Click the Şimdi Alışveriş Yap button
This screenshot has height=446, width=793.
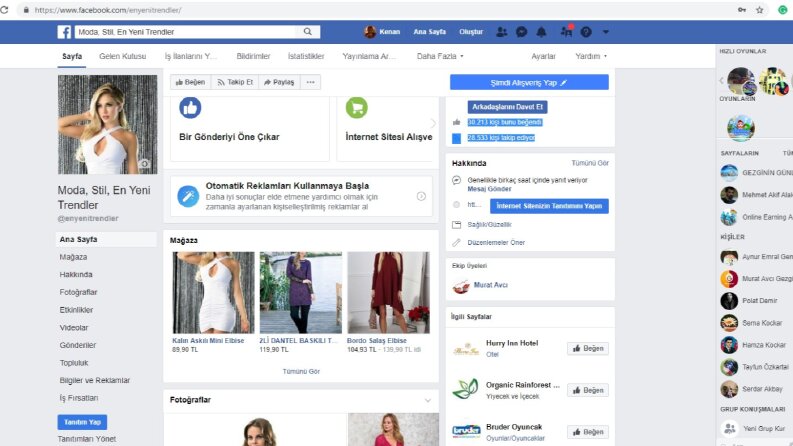(529, 82)
